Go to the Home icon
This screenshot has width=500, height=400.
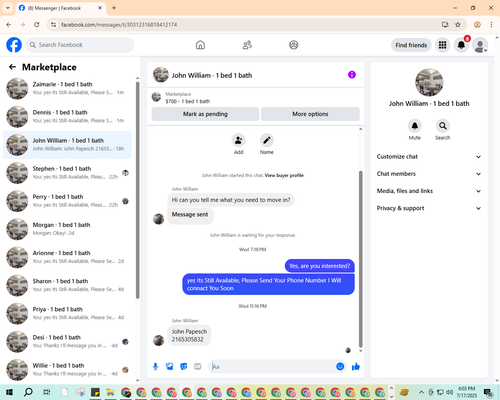point(200,45)
